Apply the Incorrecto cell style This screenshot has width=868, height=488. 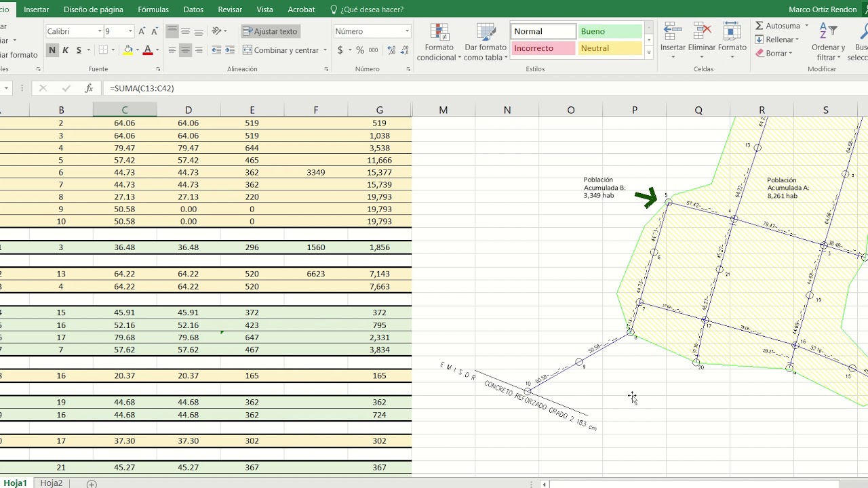click(x=543, y=48)
